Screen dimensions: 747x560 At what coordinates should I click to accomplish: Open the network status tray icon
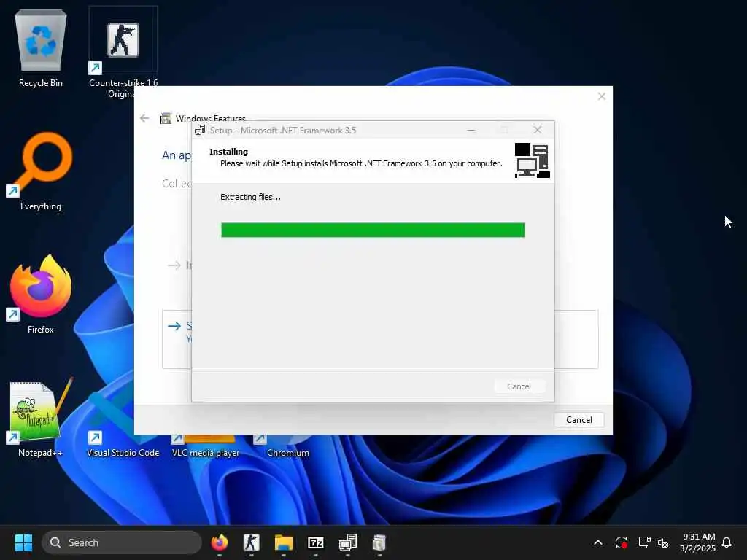pos(644,542)
